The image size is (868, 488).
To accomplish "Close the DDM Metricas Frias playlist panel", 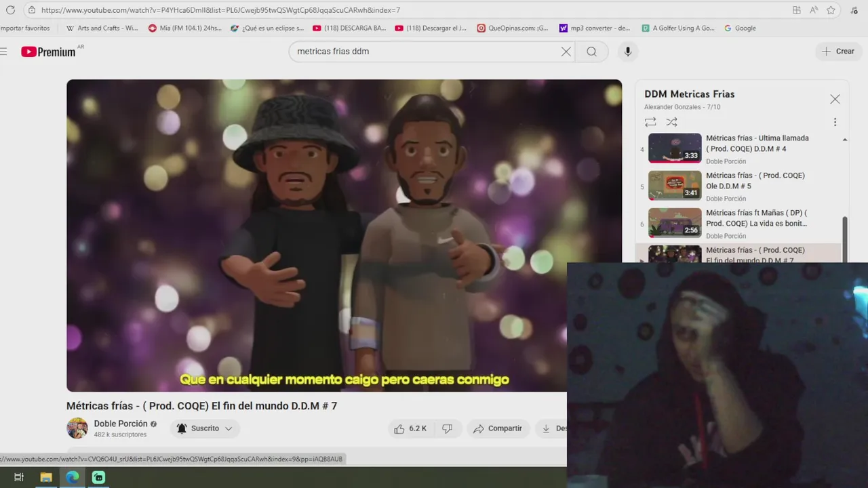I will point(835,99).
